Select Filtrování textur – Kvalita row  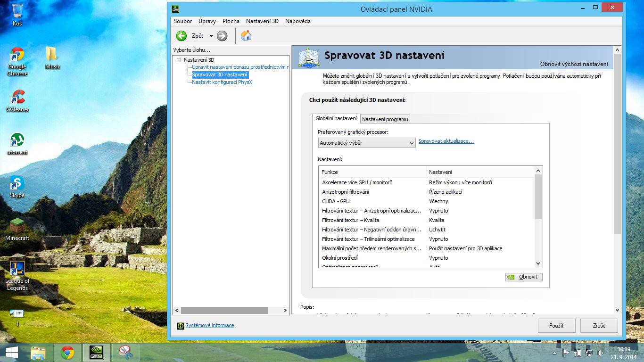tap(427, 220)
